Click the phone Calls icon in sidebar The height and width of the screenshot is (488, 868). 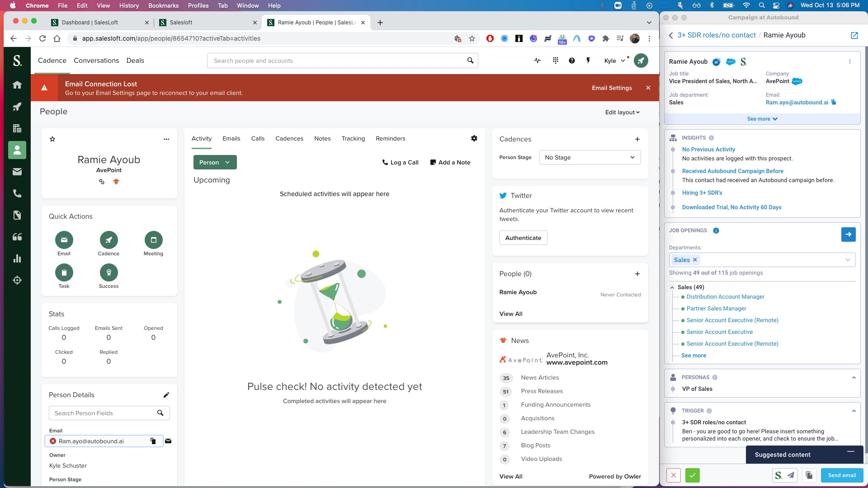coord(17,193)
